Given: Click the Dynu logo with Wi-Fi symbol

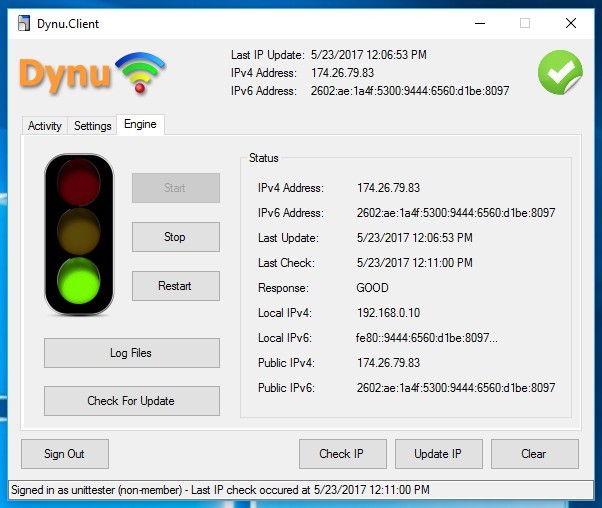Looking at the screenshot, I should point(92,73).
